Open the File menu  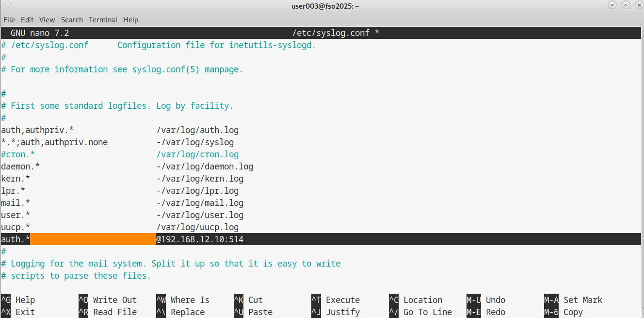(9, 20)
